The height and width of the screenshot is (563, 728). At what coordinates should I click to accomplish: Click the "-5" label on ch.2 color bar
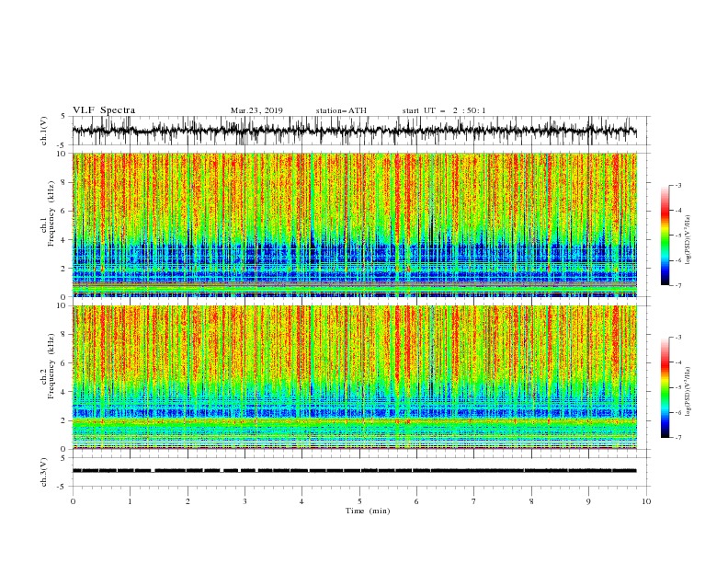pyautogui.click(x=677, y=387)
